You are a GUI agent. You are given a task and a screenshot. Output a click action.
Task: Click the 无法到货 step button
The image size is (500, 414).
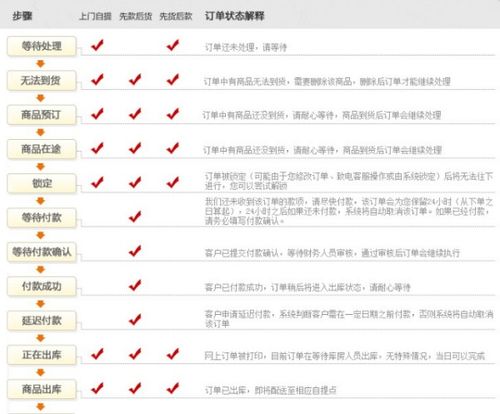(42, 80)
